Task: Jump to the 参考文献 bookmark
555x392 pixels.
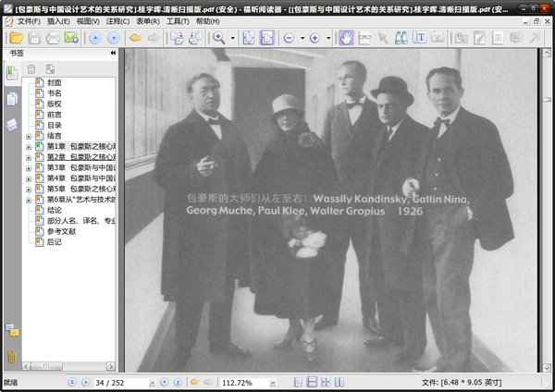Action: (62, 231)
